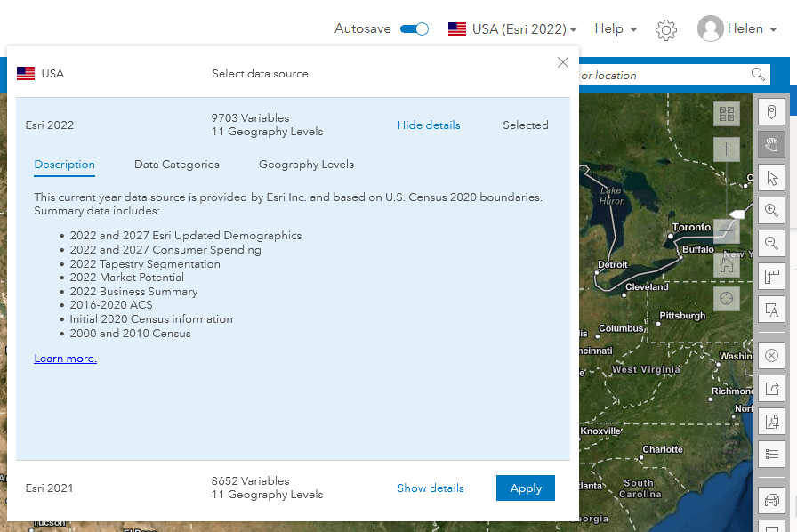Choose the pointer selection tool

772,177
